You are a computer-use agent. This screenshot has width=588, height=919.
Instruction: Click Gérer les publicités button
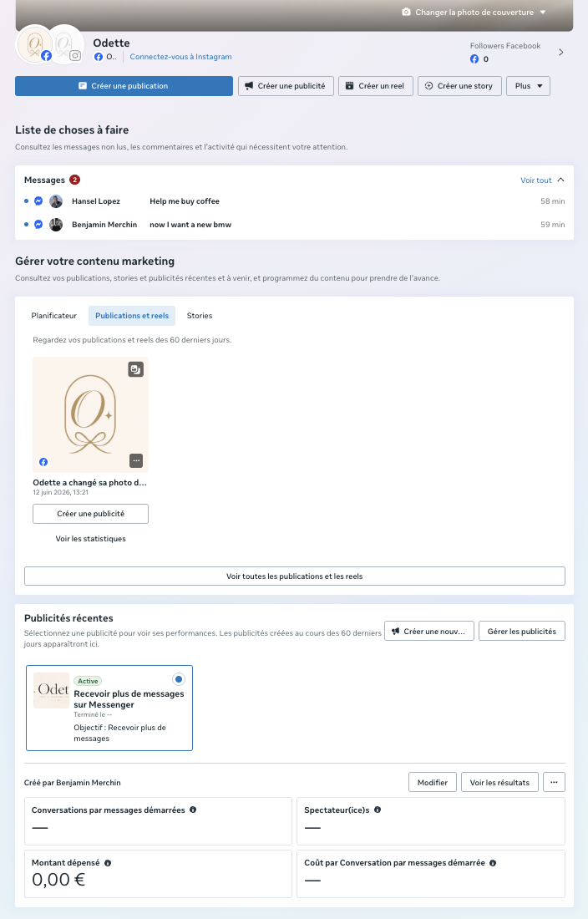522,632
